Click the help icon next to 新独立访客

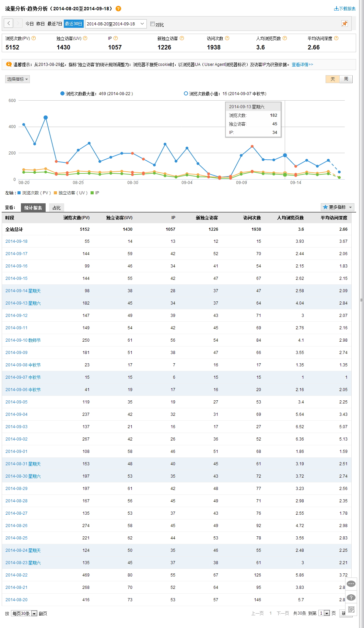click(x=182, y=38)
